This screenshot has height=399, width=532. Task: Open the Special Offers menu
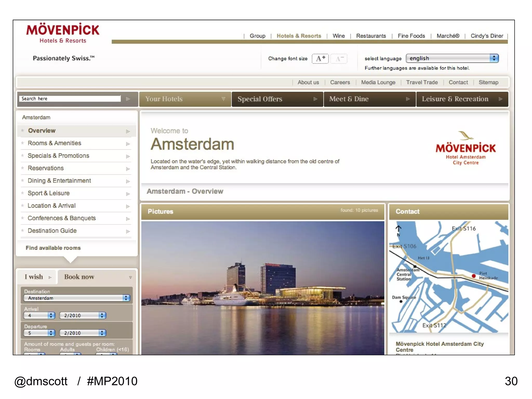click(277, 99)
